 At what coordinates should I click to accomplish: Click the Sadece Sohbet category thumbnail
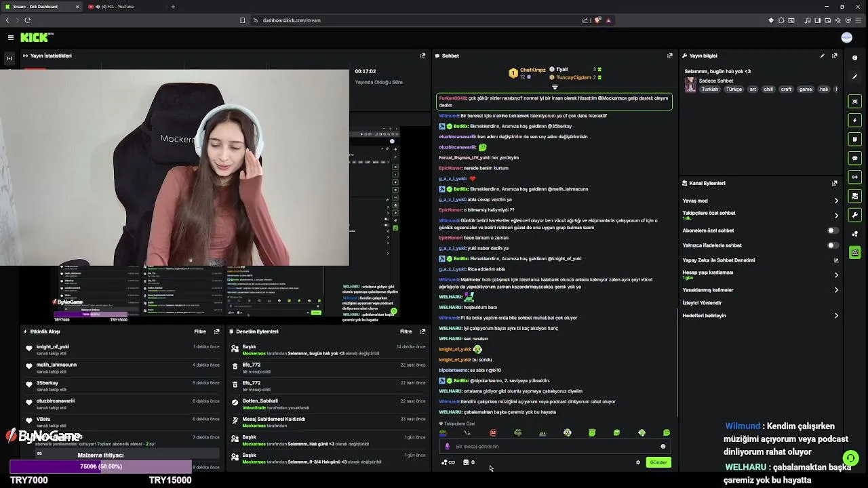pos(690,85)
